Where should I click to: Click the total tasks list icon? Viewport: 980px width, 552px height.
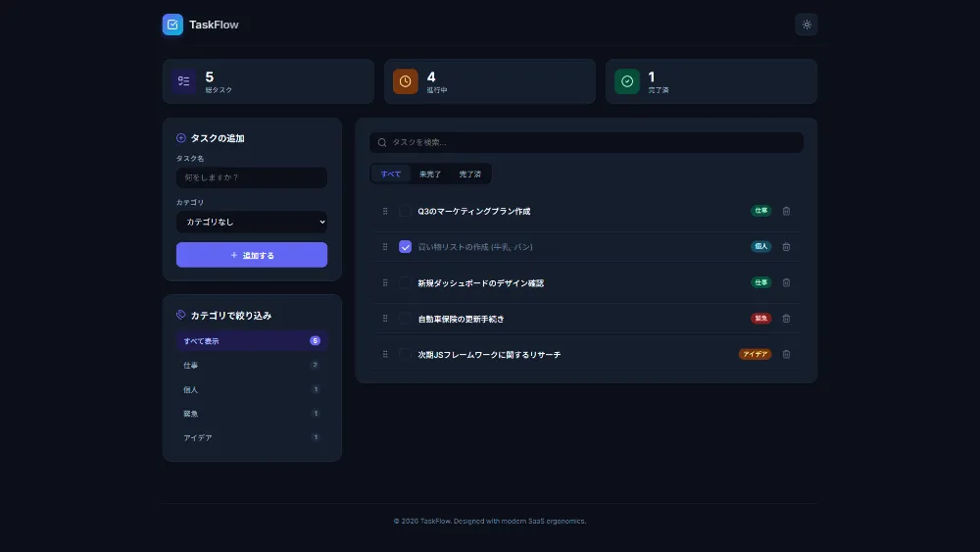pos(184,81)
